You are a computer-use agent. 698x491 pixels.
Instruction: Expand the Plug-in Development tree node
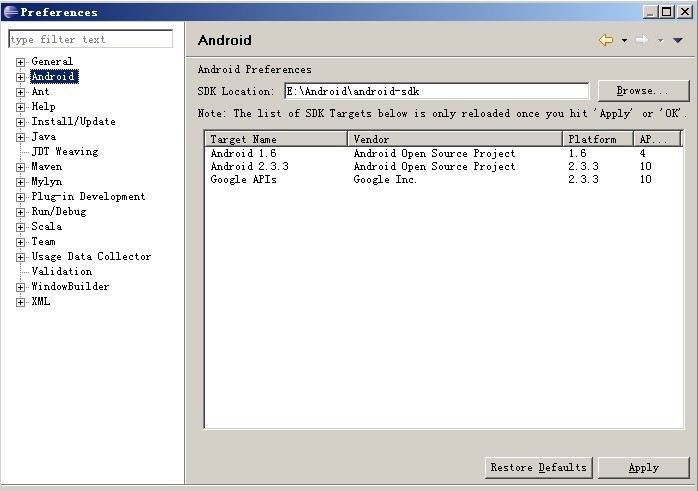[20, 197]
